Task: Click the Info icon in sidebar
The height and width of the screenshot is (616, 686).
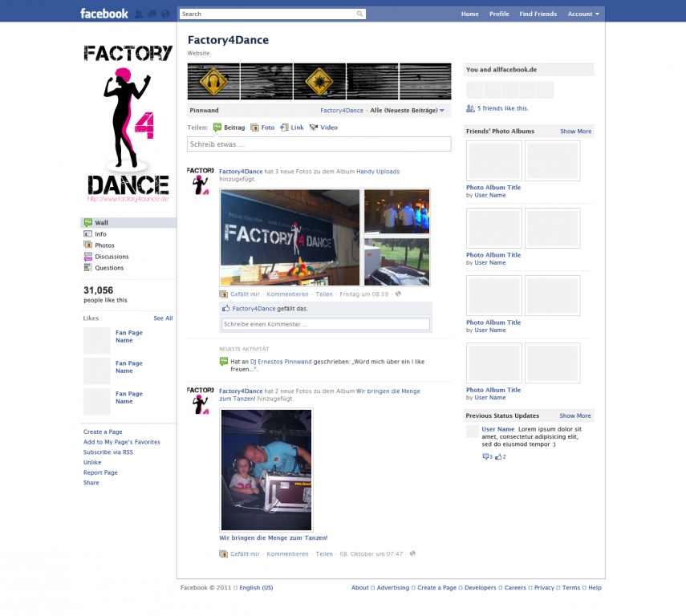Action: pos(88,233)
